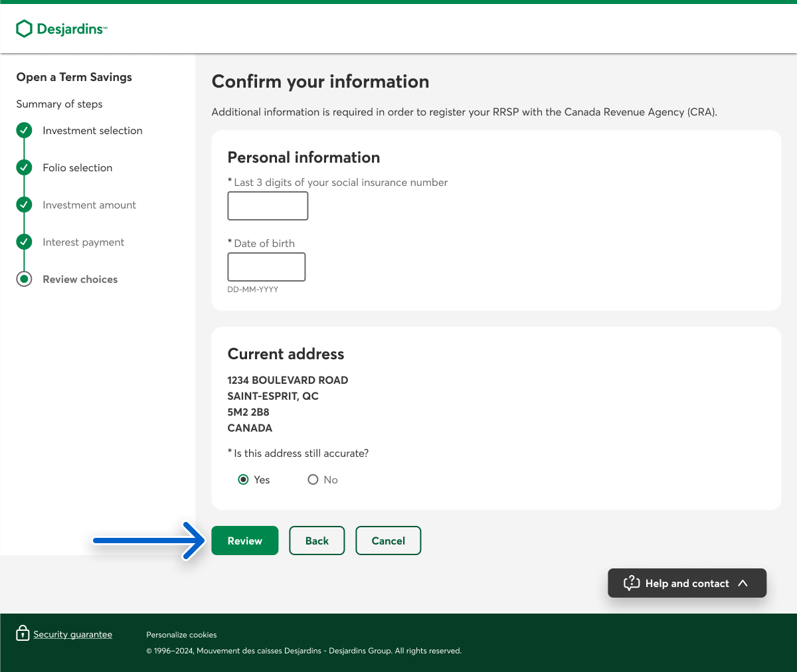Select No for address still accurate

point(313,479)
